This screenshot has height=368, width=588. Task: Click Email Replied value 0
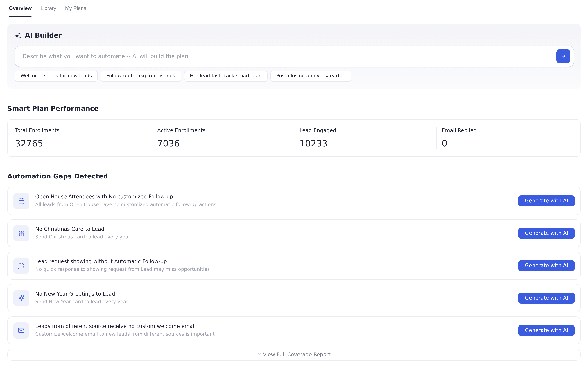[x=444, y=144]
